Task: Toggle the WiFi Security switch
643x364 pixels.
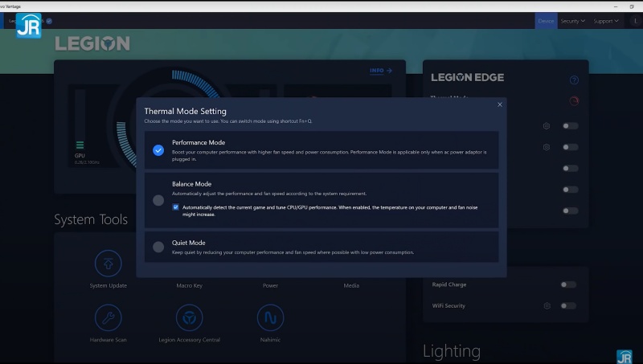Action: coord(568,306)
